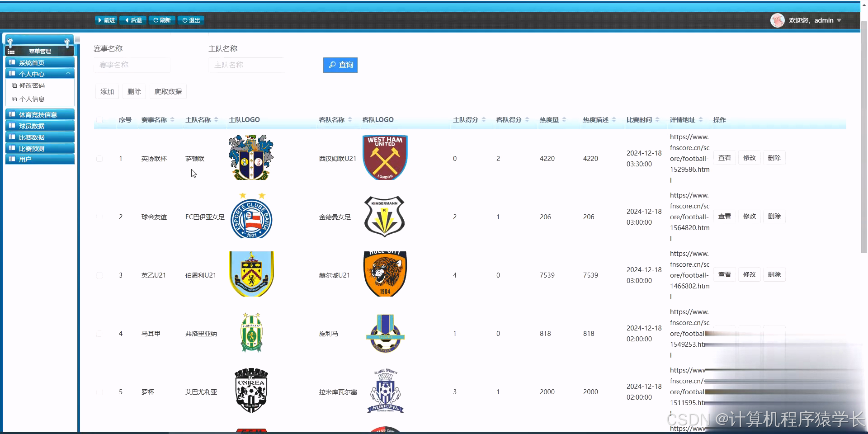Sort by 客队得分 column arrows

point(527,120)
